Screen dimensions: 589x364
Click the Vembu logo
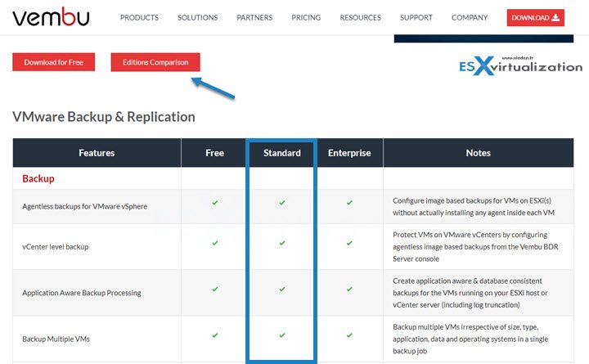pyautogui.click(x=51, y=17)
